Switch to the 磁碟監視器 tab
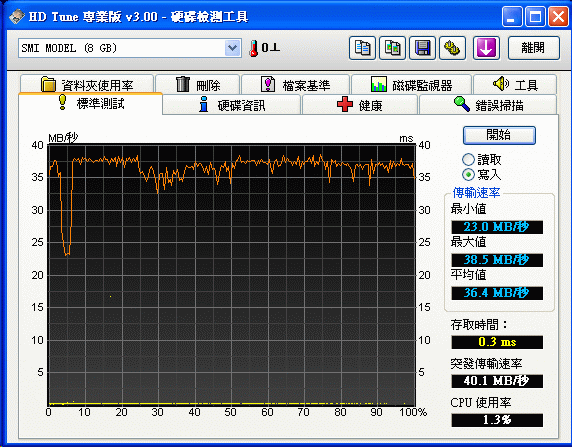Viewport: 572px width, 447px height. pos(411,84)
